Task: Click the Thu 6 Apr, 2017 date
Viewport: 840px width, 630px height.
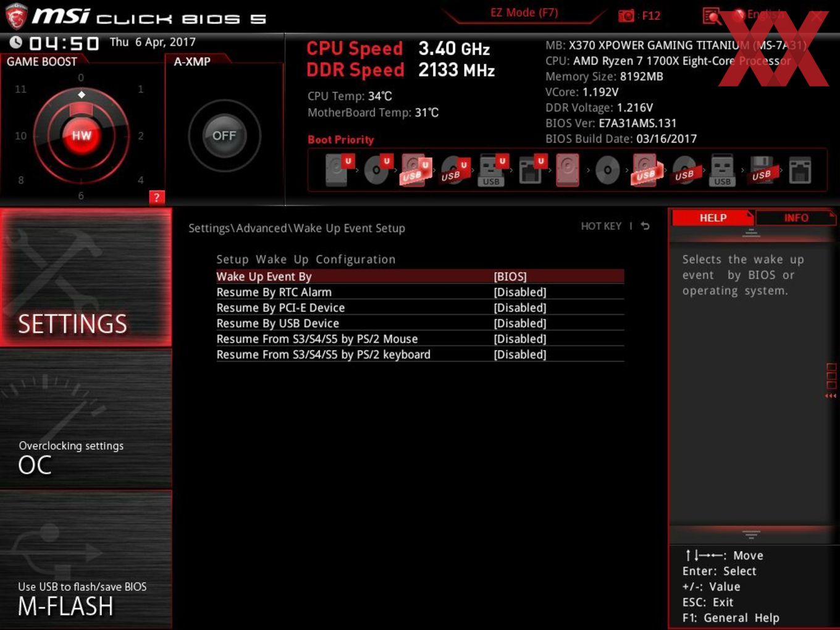Action: pos(153,42)
